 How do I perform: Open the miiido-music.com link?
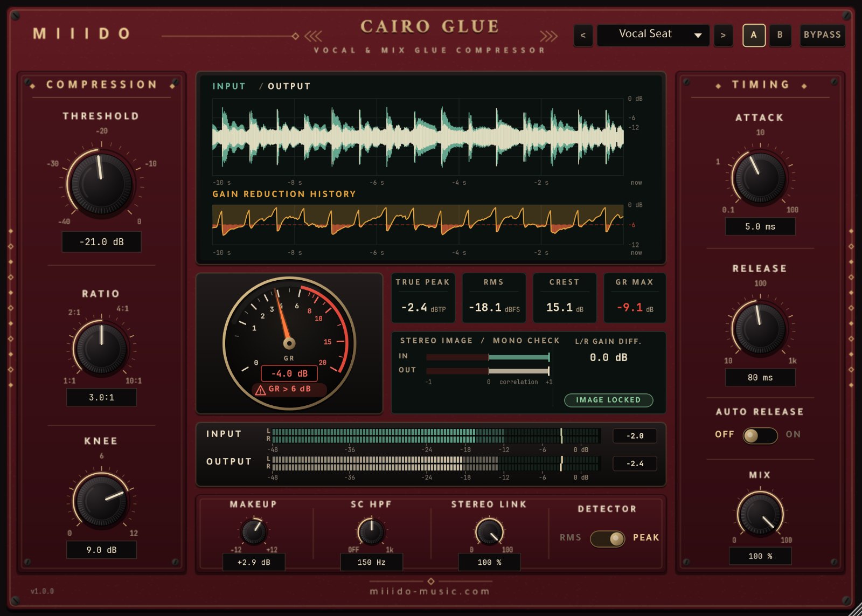click(x=430, y=591)
